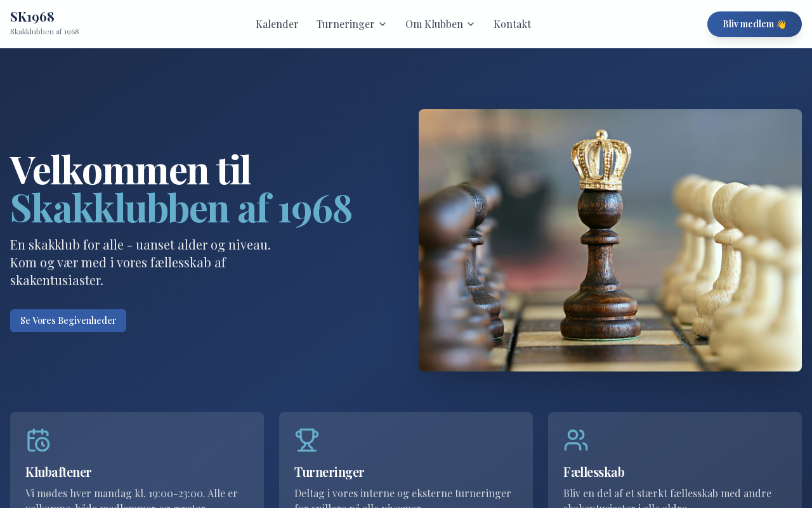Open the Turneringer navigation menu
This screenshot has width=812, height=508.
[351, 24]
